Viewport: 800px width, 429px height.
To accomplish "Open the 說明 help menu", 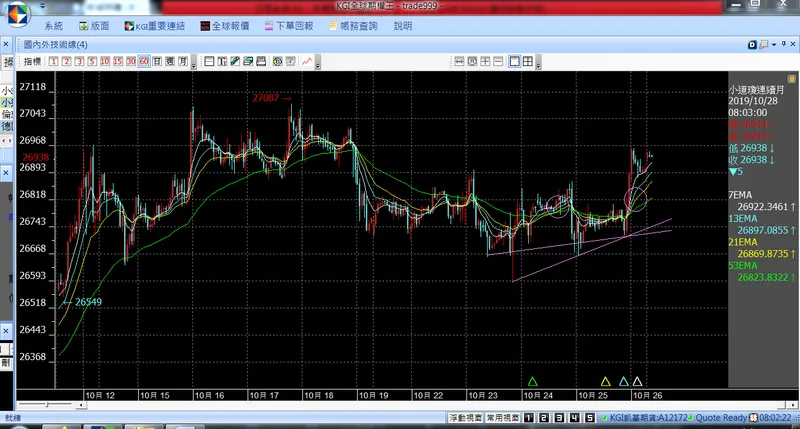I will tap(403, 26).
